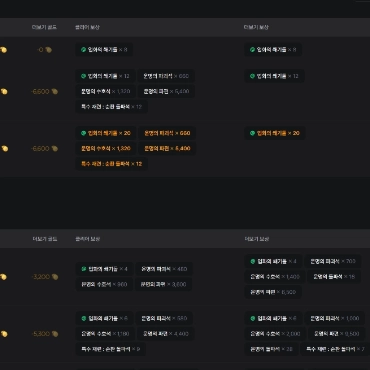This screenshot has height=370, width=370.
Task: Click the '운명의 돌파석 × 28' chip
Action: click(271, 349)
